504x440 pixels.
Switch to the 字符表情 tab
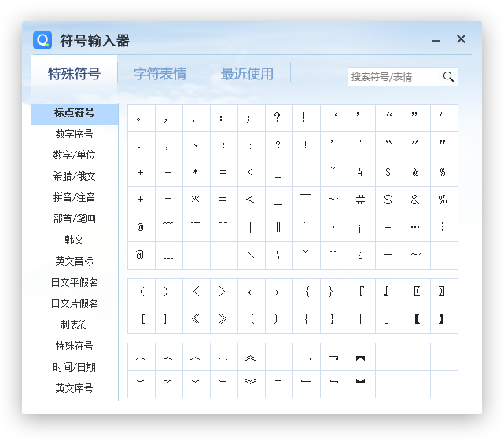(x=160, y=74)
